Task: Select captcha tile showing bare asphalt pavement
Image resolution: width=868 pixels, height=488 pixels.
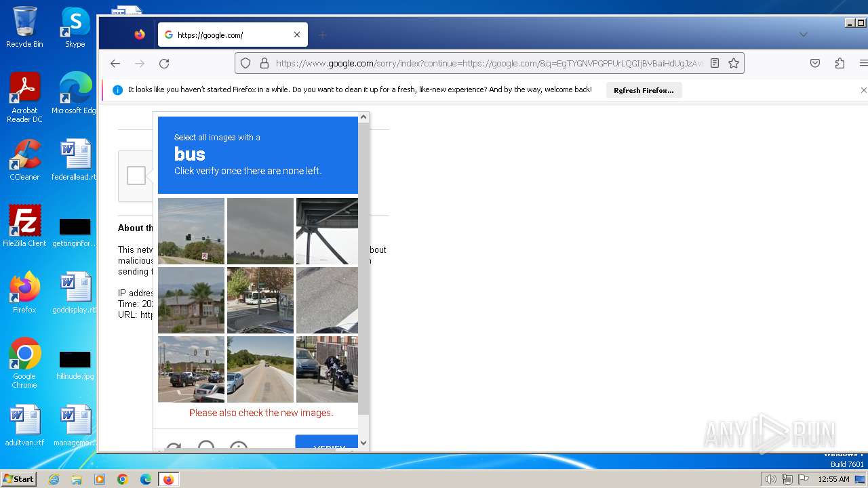Action: pos(327,300)
